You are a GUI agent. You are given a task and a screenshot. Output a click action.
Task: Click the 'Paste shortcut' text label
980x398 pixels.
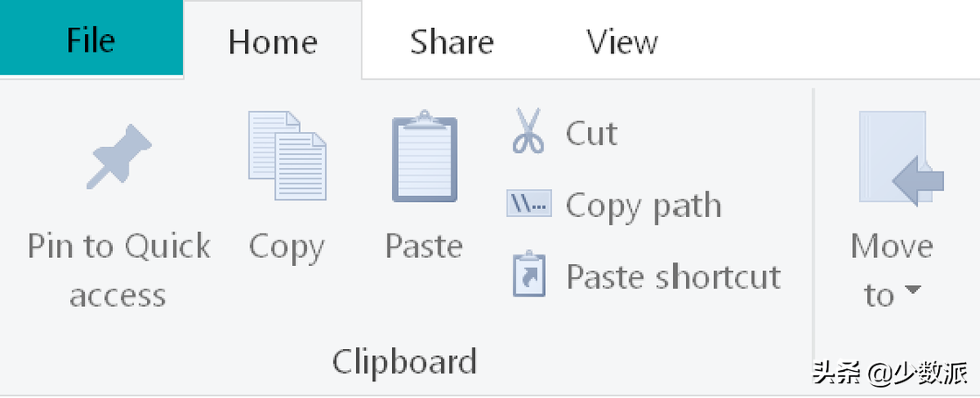point(673,276)
